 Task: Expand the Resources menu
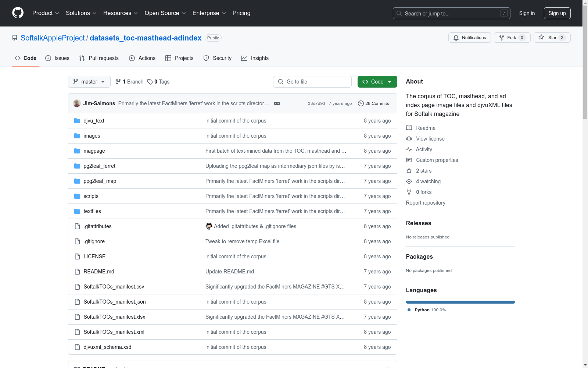[121, 13]
